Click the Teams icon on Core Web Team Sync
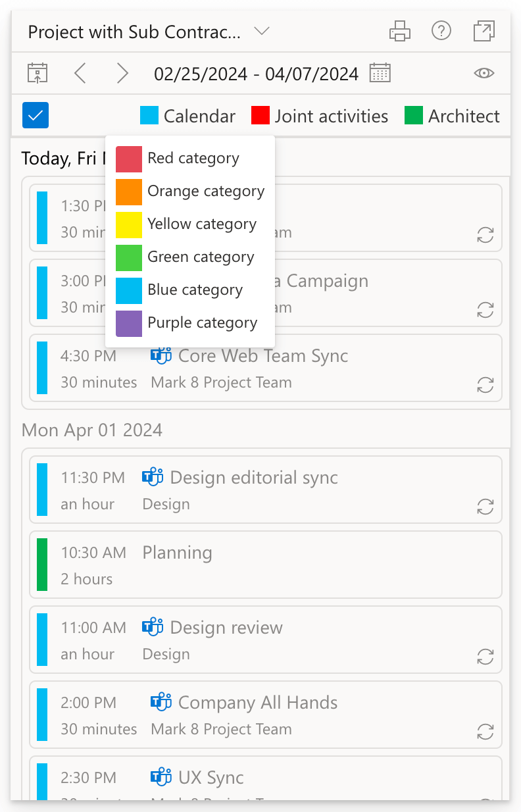The height and width of the screenshot is (812, 521). click(x=161, y=355)
